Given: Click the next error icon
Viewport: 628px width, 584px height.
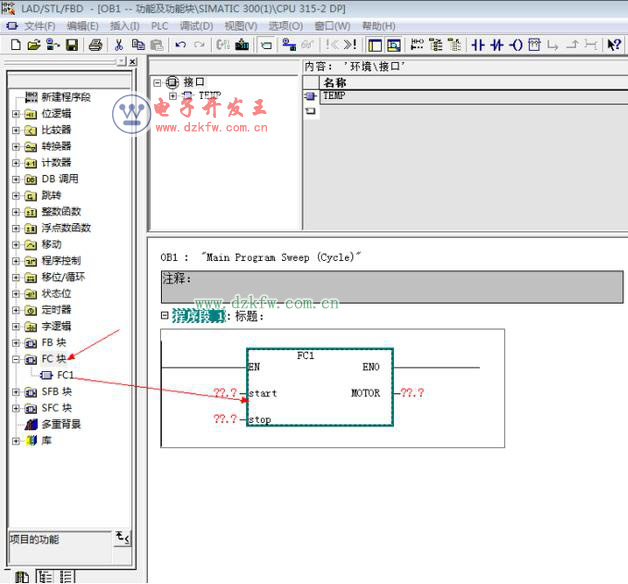Looking at the screenshot, I should (x=350, y=45).
